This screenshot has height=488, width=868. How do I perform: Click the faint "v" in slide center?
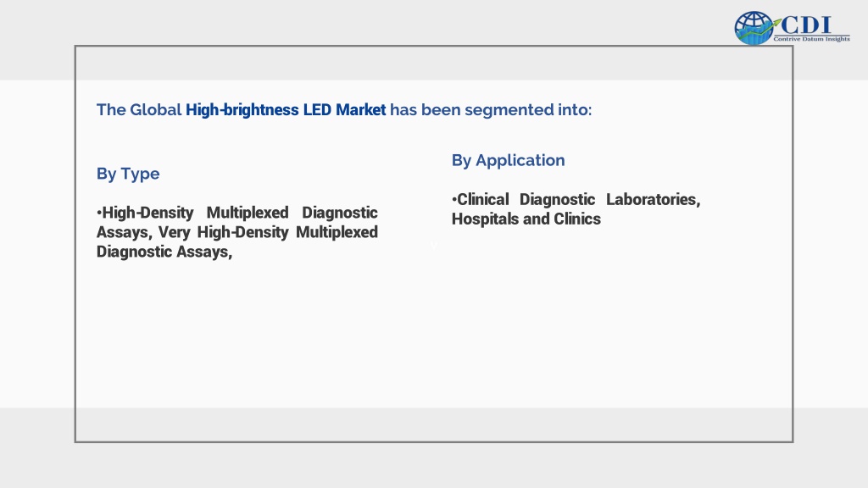click(434, 247)
